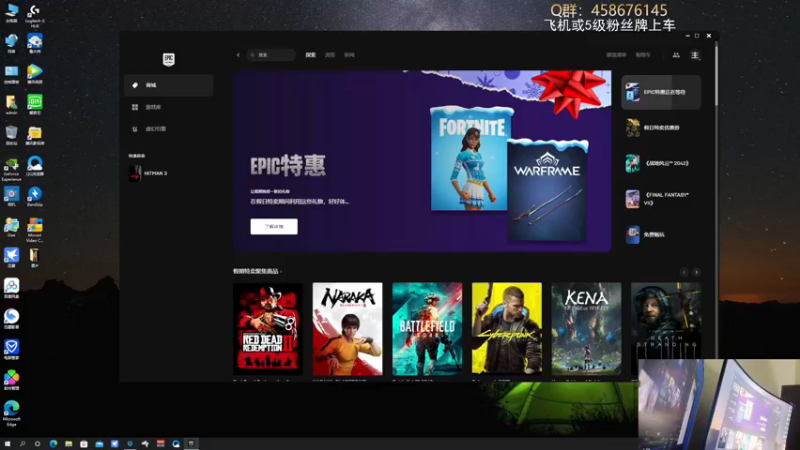This screenshot has width=800, height=450.
Task: Open taskbar search magnifier icon
Action: (x=22, y=444)
